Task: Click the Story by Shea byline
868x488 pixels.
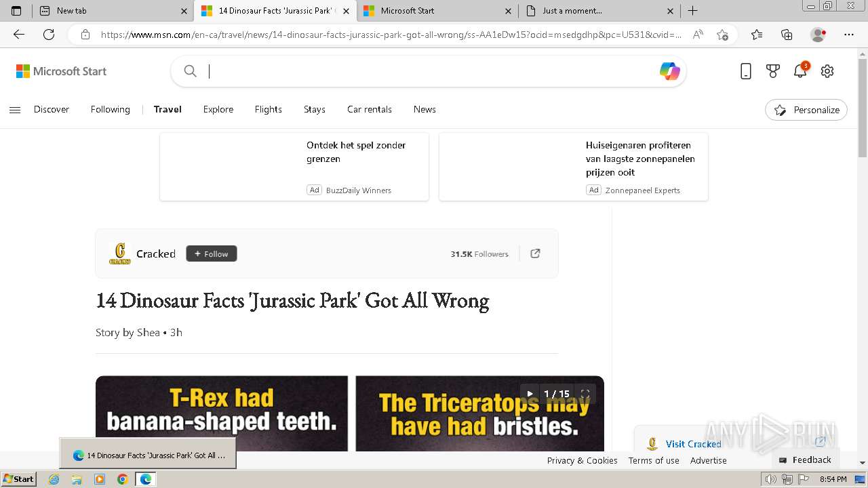Action: [127, 332]
